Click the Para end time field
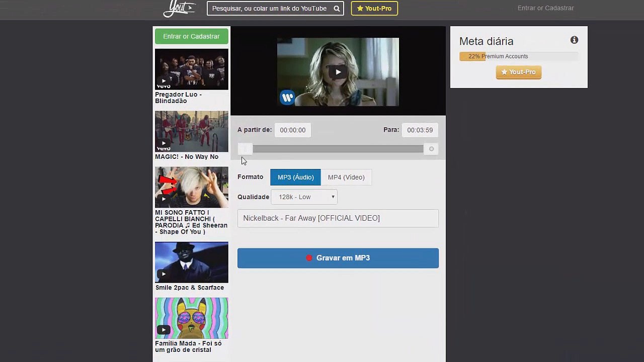Viewport: 644px width, 362px height. [420, 130]
